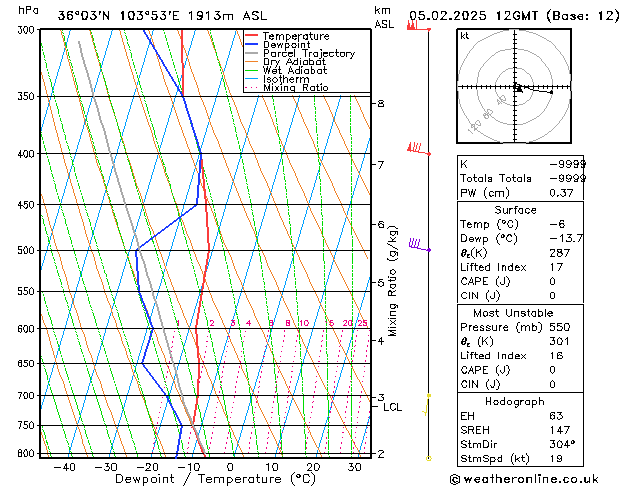This screenshot has width=629, height=486.
Task: Click the 'Dry Adiabat' legend label
Action: pyautogui.click(x=294, y=62)
